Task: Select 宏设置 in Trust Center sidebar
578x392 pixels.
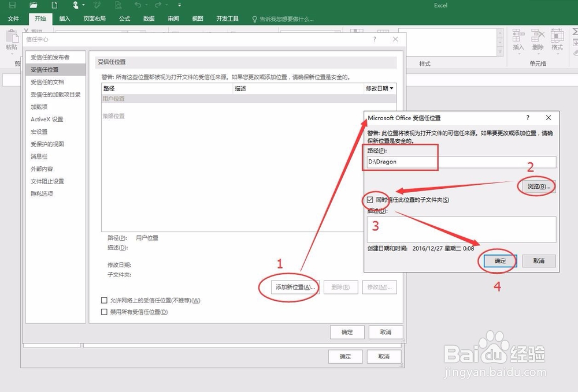Action: click(39, 132)
